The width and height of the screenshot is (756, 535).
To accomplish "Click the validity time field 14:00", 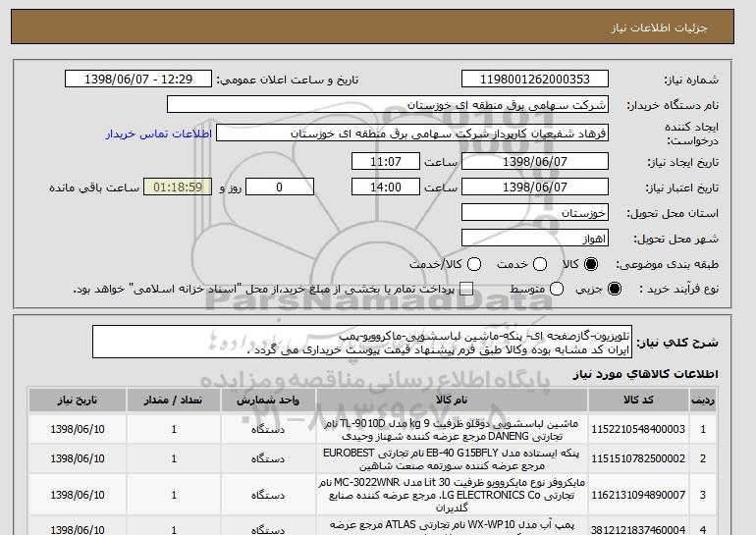I will pos(386,187).
